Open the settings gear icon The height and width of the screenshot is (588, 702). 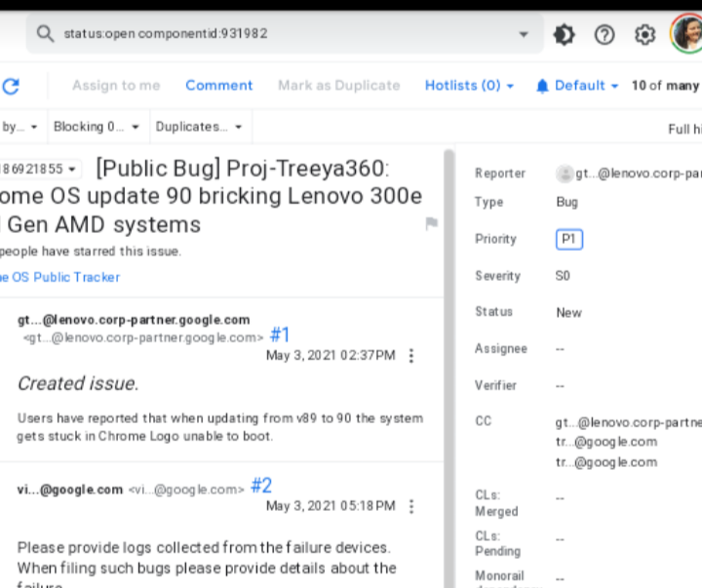click(644, 35)
